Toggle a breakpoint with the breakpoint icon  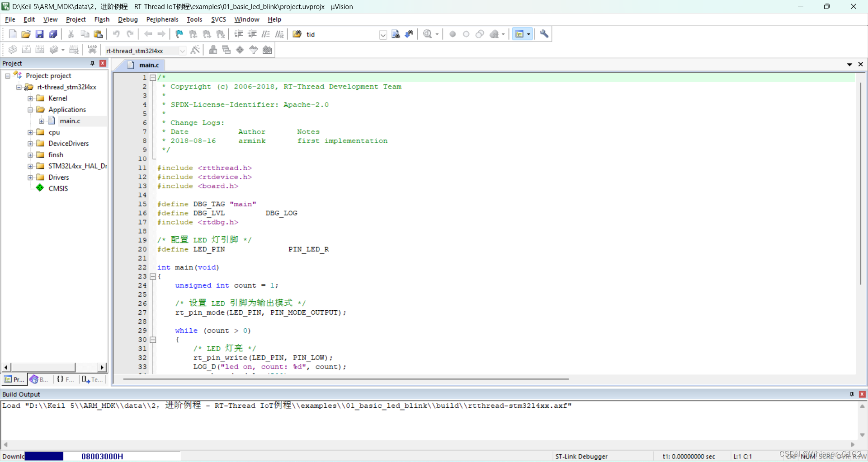(452, 34)
